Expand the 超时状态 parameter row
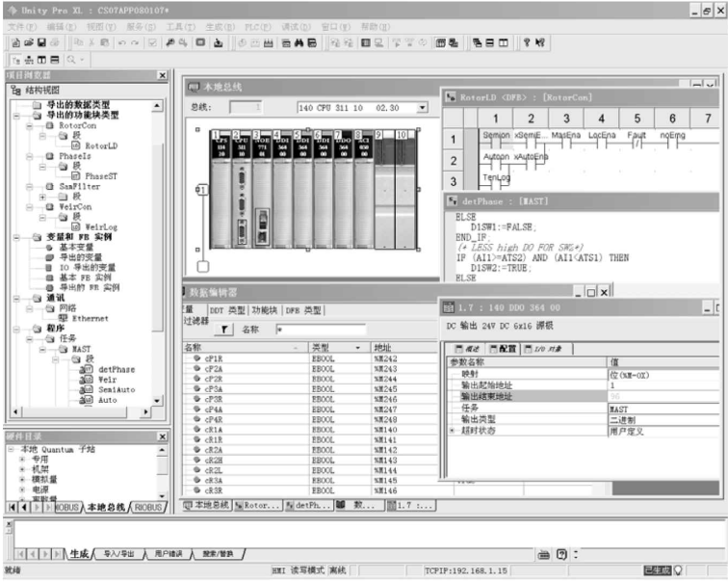 tap(452, 431)
